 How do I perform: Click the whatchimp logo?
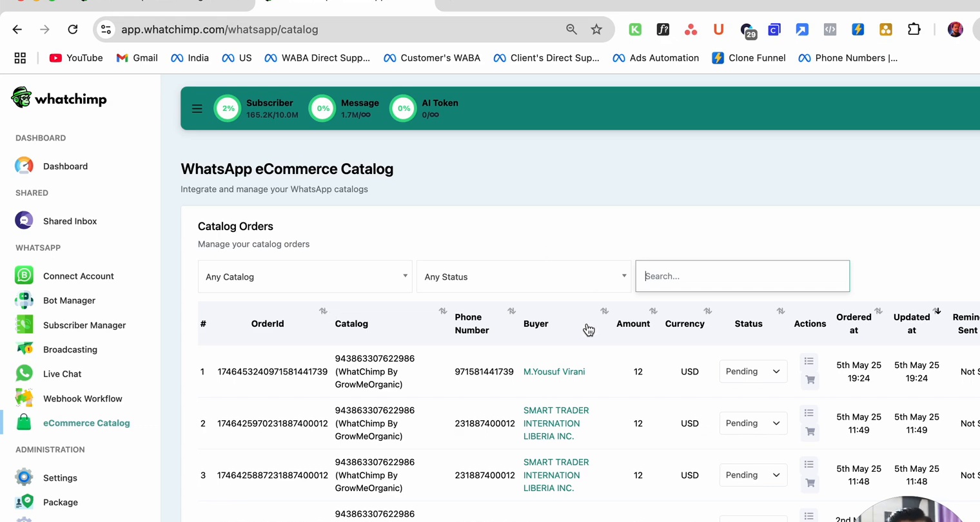tap(59, 99)
